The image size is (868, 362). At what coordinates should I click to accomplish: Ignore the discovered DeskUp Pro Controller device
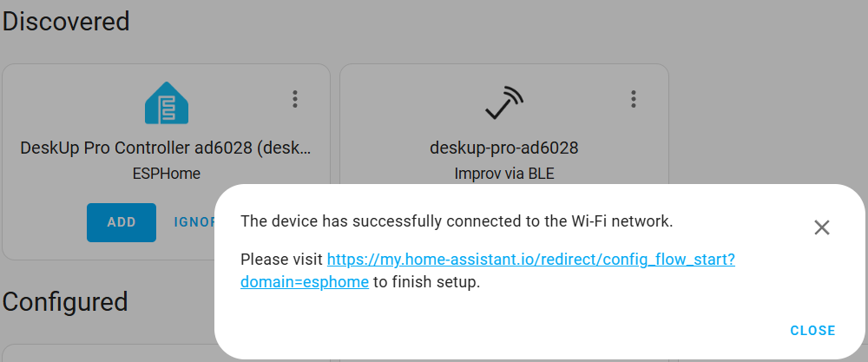click(194, 222)
